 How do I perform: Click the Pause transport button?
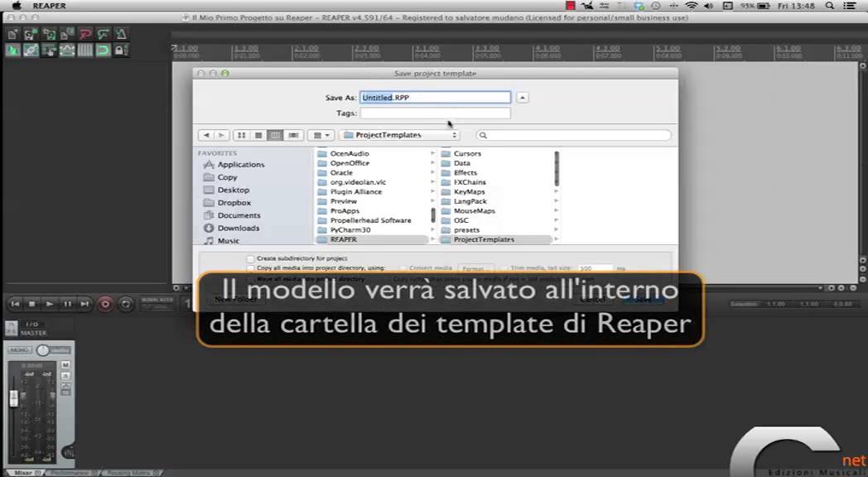(67, 304)
